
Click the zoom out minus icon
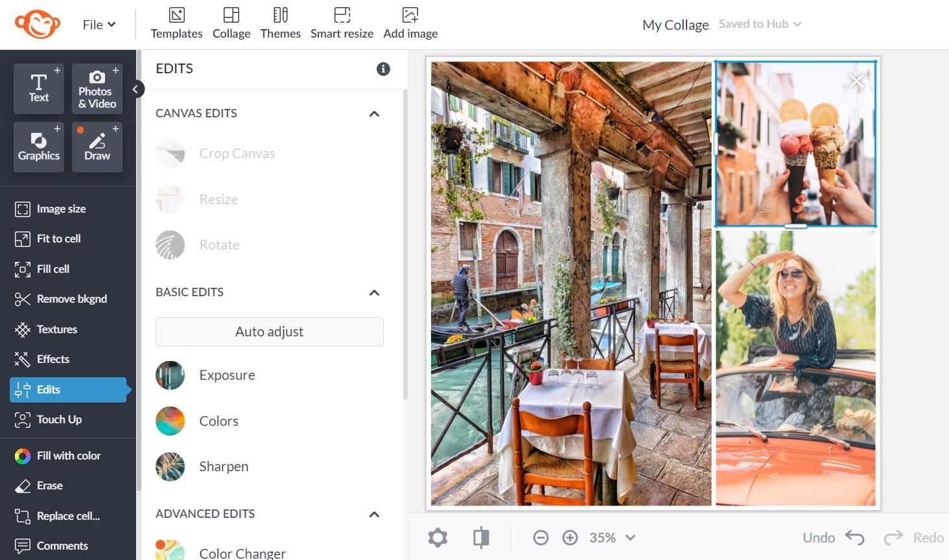point(541,537)
